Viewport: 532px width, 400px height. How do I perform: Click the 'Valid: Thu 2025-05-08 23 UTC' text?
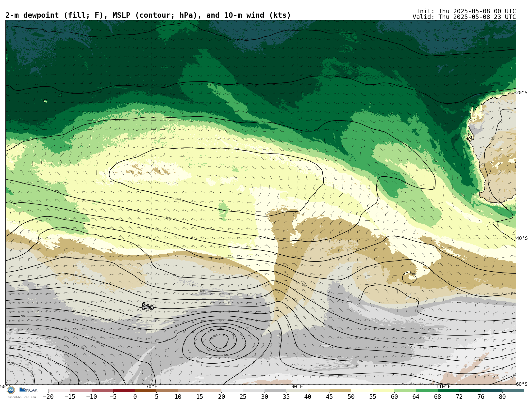[x=464, y=17]
